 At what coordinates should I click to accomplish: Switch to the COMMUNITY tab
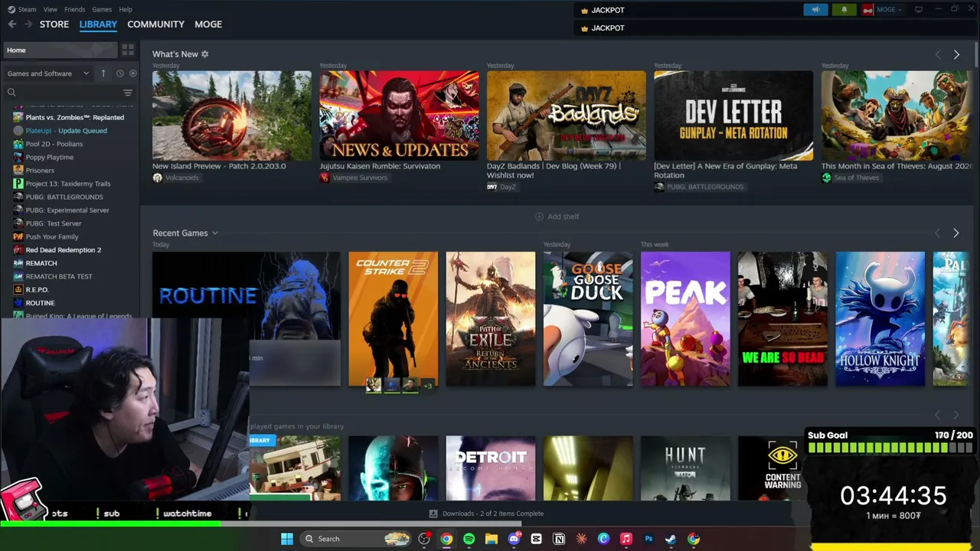155,24
